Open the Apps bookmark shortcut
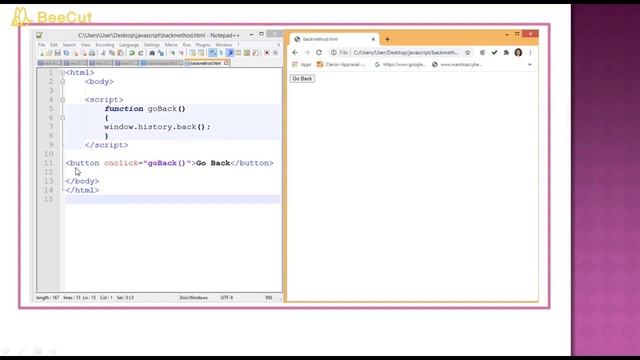Screen dimensions: 640x360 point(302,64)
